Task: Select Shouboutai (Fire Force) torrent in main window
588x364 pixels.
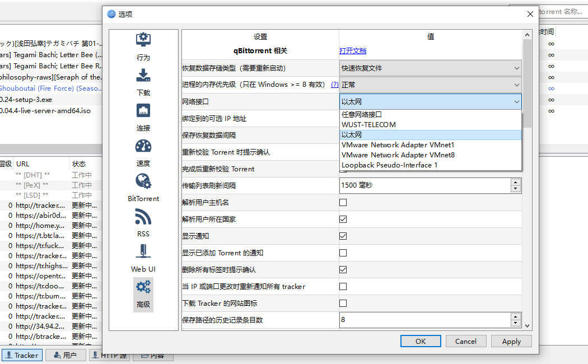Action: coord(51,88)
